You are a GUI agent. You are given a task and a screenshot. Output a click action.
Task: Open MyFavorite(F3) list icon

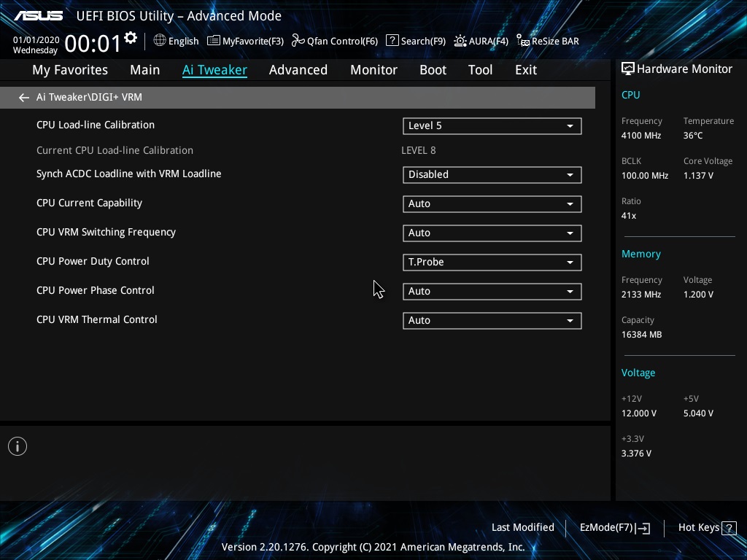[x=214, y=41]
